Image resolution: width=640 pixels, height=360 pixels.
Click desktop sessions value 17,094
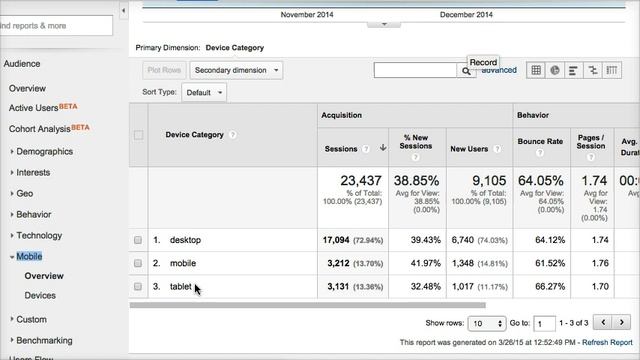click(336, 240)
